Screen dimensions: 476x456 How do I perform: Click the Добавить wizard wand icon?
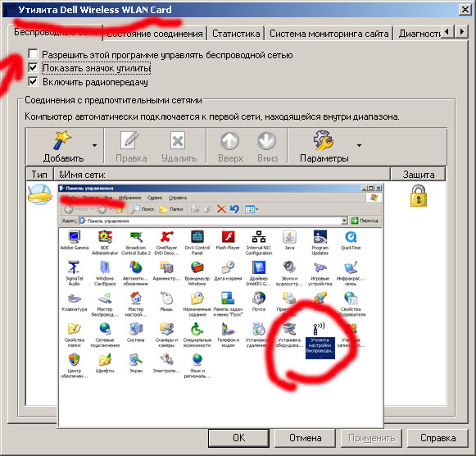point(63,140)
